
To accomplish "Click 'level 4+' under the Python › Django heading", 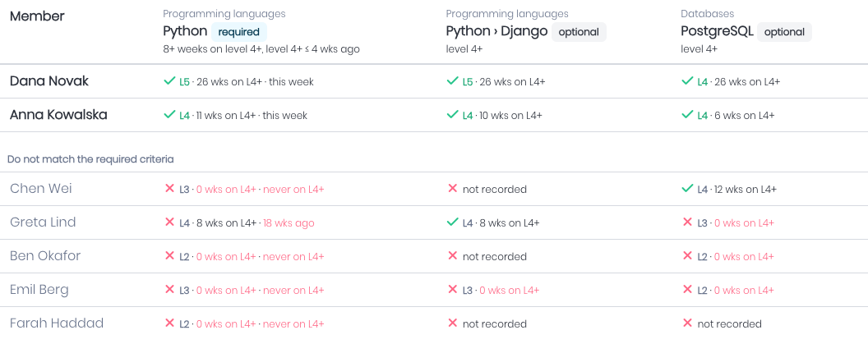I will (464, 49).
